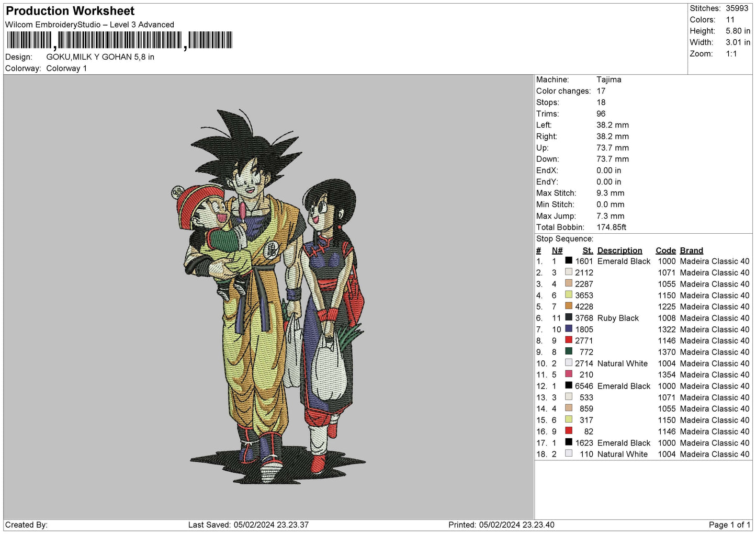Screen dimensions: 756x534
Task: Click design name 'GOKU,MILK Y GOHAN 5,8 in'
Action: tap(100, 57)
